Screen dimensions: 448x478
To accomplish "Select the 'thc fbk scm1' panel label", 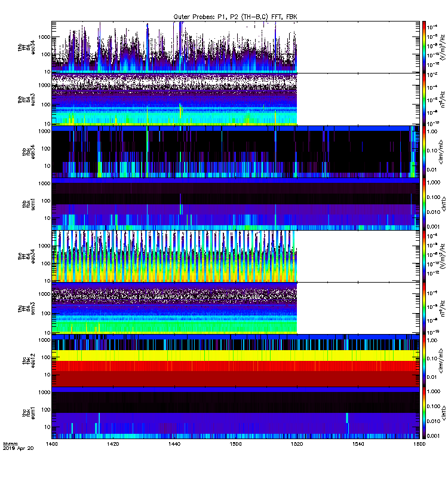I will click(28, 413).
